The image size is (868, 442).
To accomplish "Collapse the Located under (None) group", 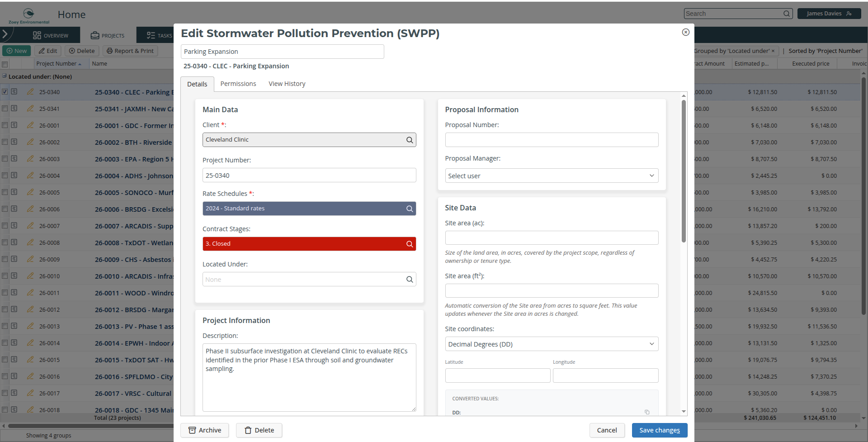I will pyautogui.click(x=5, y=76).
